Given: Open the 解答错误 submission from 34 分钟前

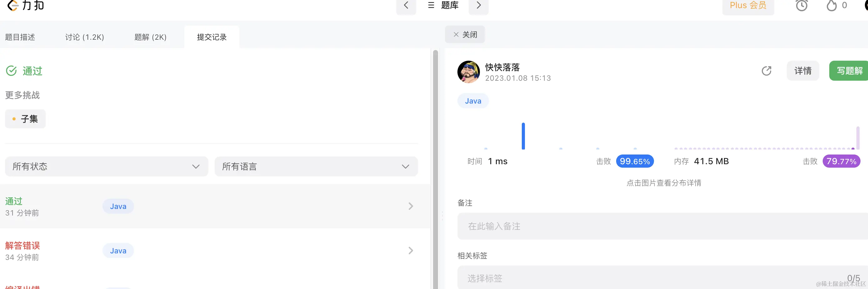Looking at the screenshot, I should point(215,251).
